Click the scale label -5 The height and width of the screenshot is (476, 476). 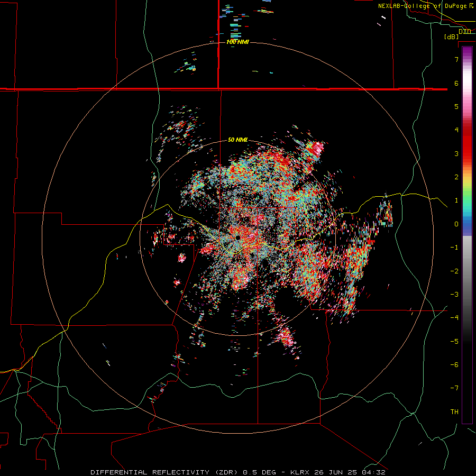pos(454,342)
